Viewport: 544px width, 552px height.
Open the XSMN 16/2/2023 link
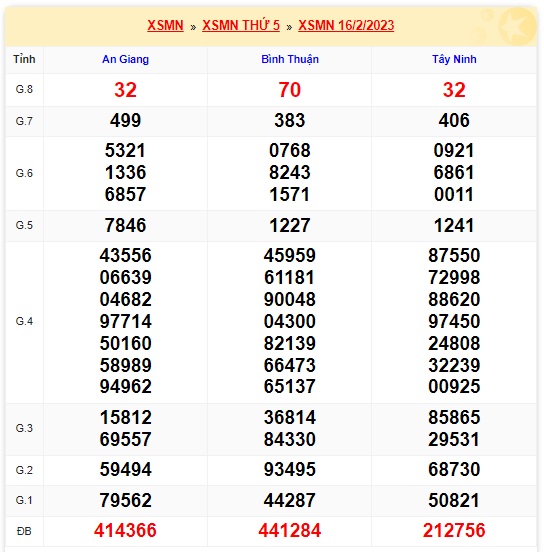[346, 25]
